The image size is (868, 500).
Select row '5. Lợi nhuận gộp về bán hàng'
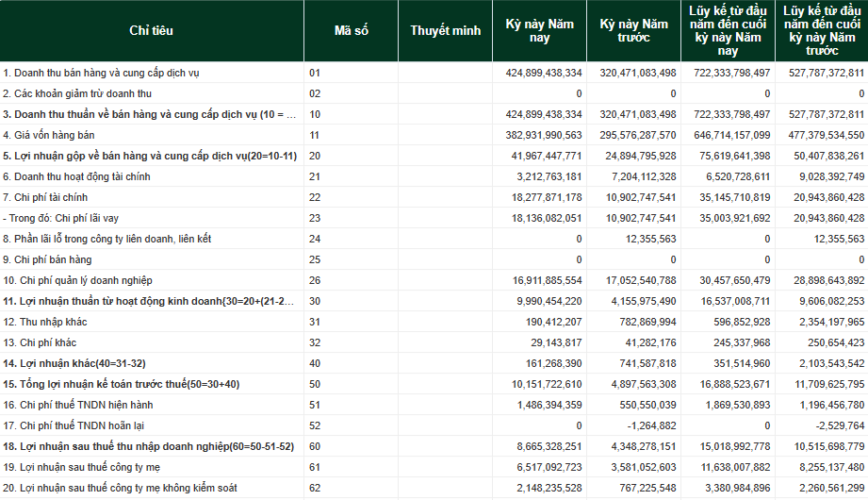pyautogui.click(x=434, y=156)
